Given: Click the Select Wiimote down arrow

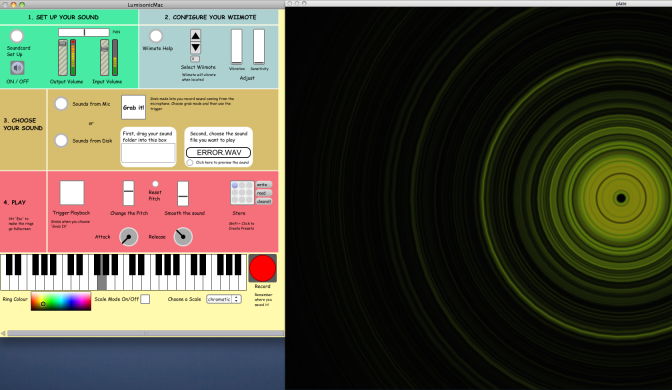Looking at the screenshot, I should (x=195, y=47).
